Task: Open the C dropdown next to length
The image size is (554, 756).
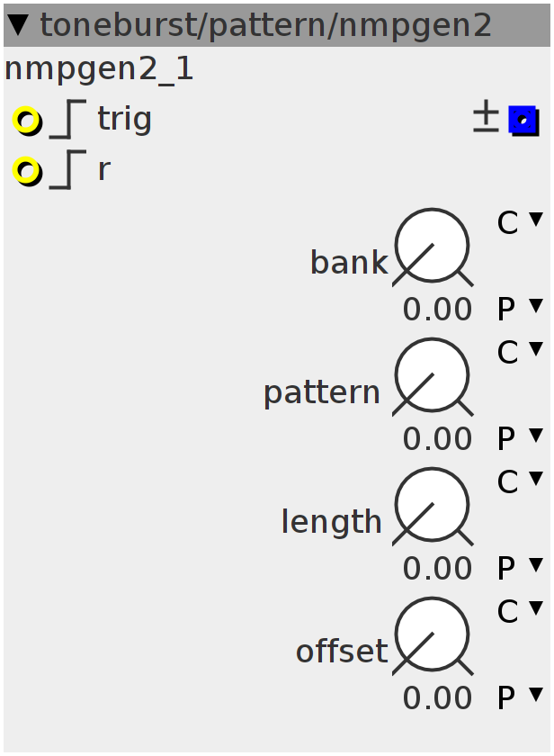Action: point(520,481)
